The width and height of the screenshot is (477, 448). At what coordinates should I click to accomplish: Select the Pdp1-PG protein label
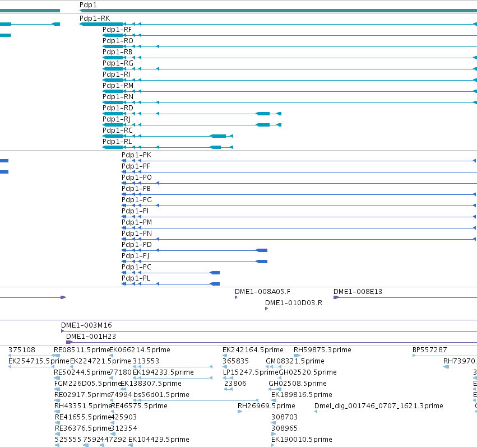(137, 200)
